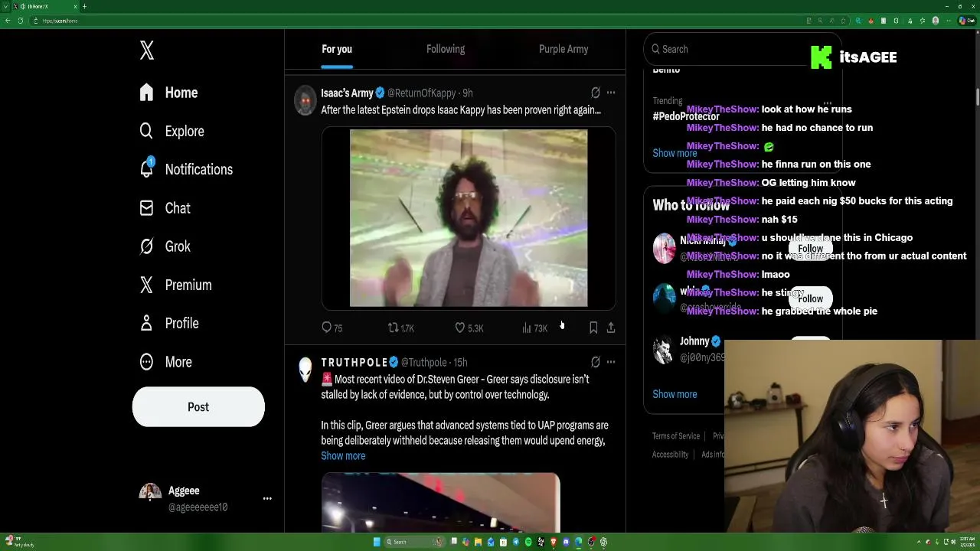Open Brave browser from taskbar
980x551 pixels.
pyautogui.click(x=554, y=542)
